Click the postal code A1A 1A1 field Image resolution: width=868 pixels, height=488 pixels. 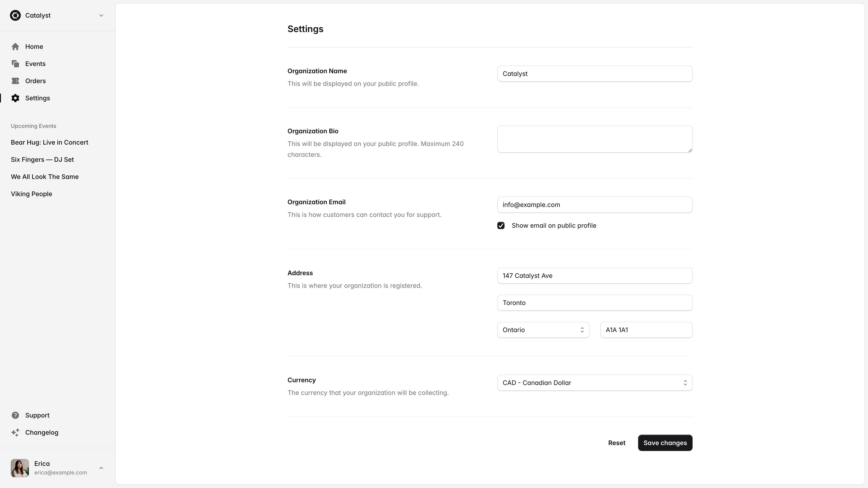(x=646, y=330)
